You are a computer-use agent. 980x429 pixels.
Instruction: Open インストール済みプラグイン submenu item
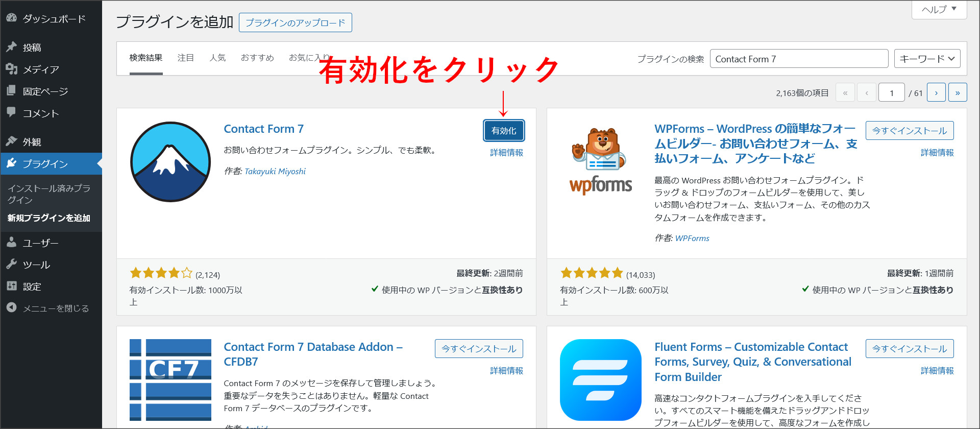tap(49, 194)
